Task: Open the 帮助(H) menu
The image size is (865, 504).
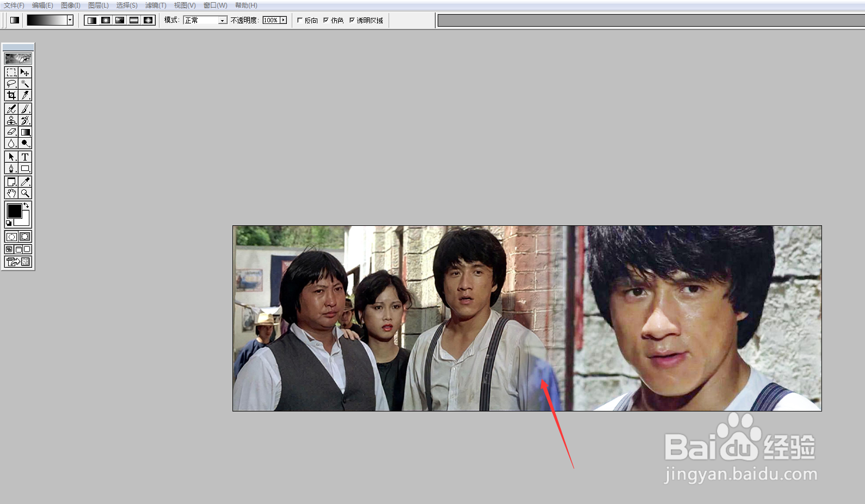Action: click(x=246, y=5)
